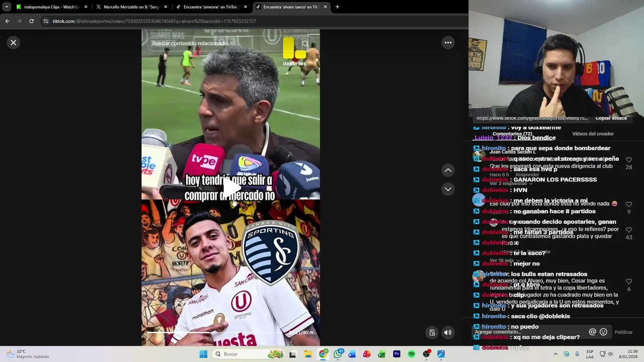
Task: Click 'Publicar' to post comment
Action: [623, 332]
